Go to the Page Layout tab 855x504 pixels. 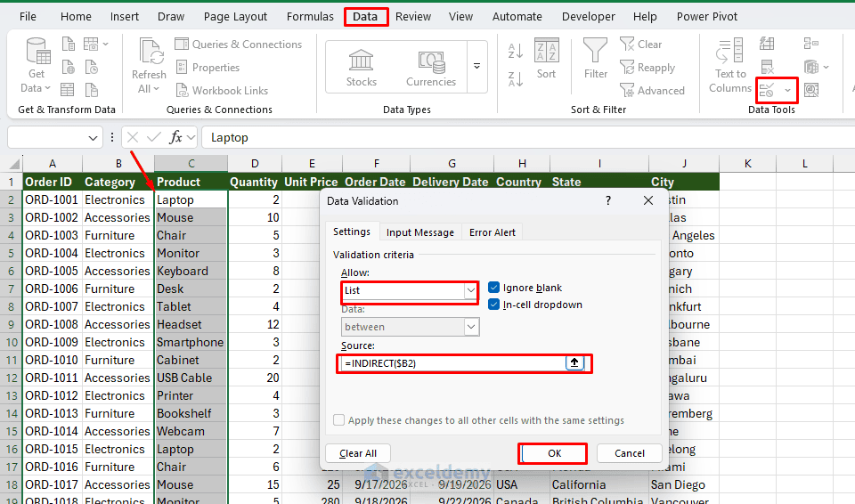(235, 16)
